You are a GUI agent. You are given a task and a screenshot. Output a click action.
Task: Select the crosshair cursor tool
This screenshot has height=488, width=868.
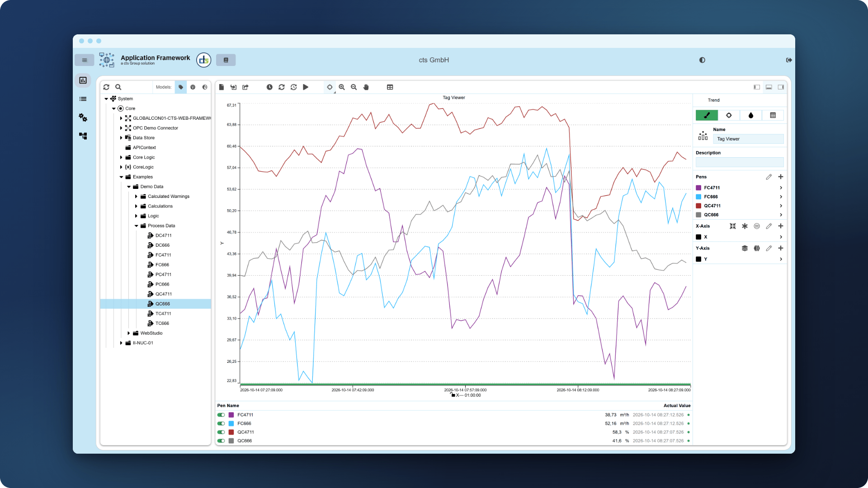coord(330,87)
